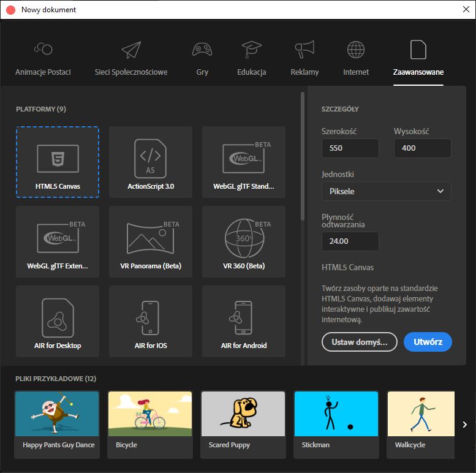Open the Walkcycle sample file
Screen dimensions: 476x473
tap(421, 425)
